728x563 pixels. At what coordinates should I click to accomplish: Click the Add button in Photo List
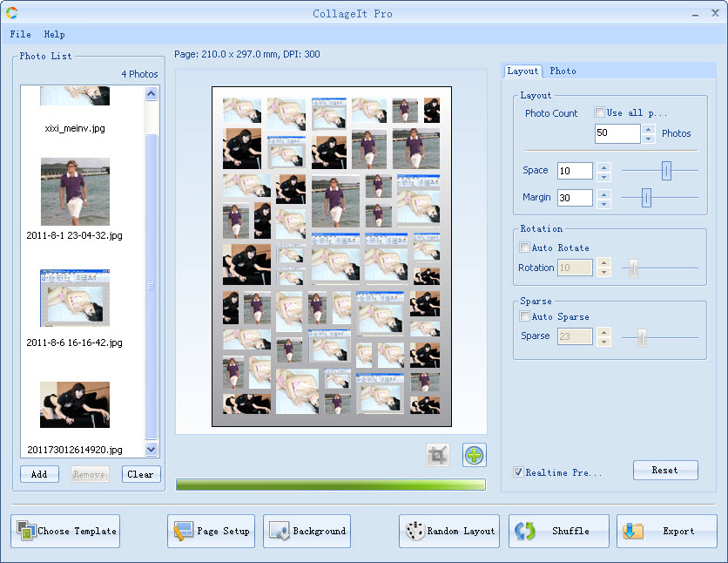click(39, 474)
